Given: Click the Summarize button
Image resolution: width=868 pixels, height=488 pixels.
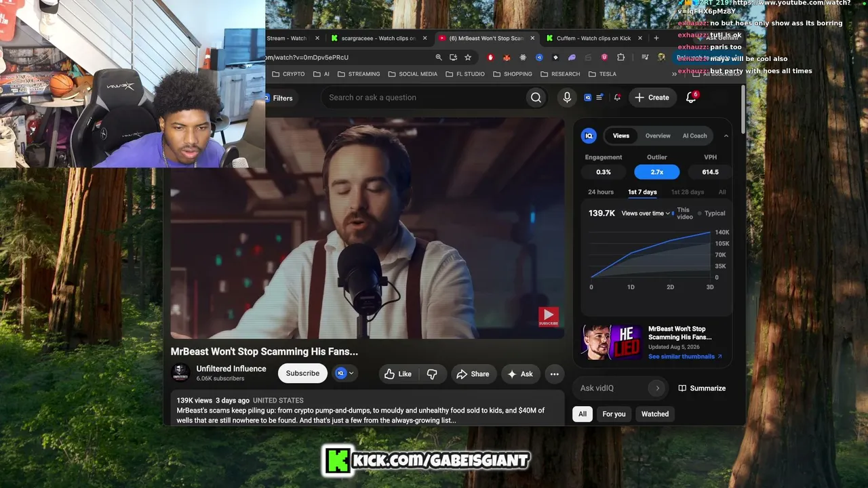Looking at the screenshot, I should 703,388.
